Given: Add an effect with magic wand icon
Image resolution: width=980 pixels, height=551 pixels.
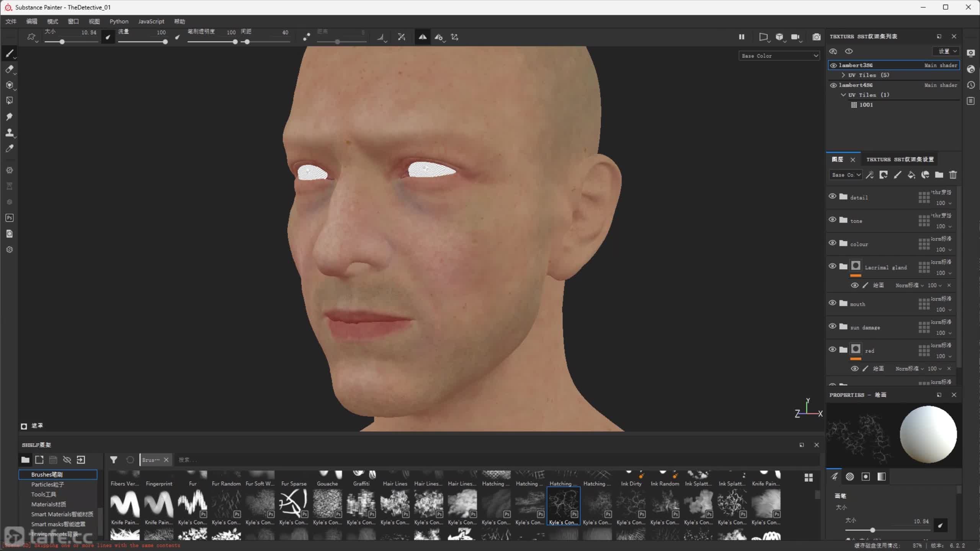Looking at the screenshot, I should click(x=870, y=175).
